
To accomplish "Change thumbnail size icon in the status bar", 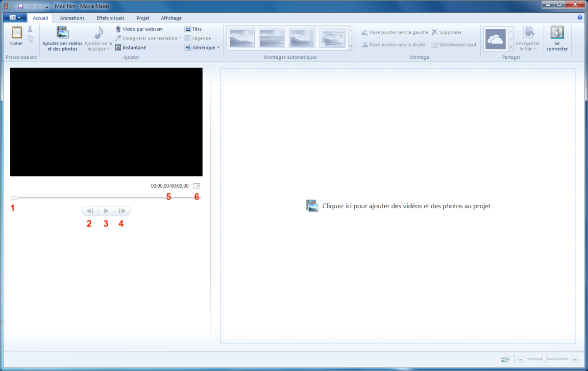I will click(506, 359).
